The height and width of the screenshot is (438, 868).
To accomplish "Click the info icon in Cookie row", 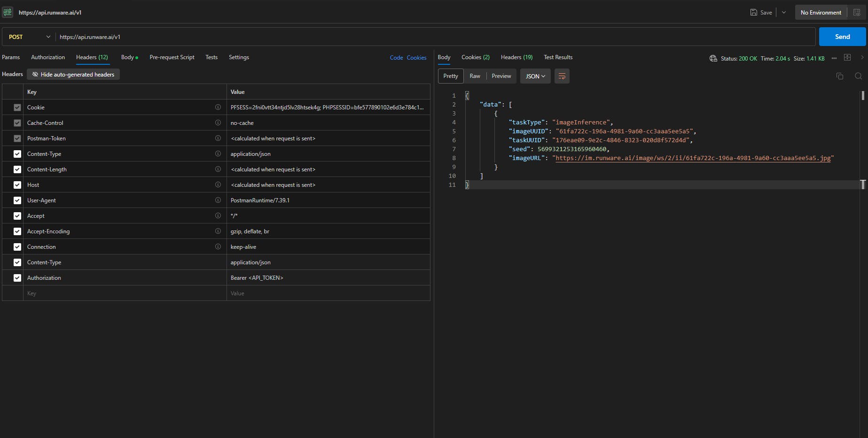I will point(218,107).
